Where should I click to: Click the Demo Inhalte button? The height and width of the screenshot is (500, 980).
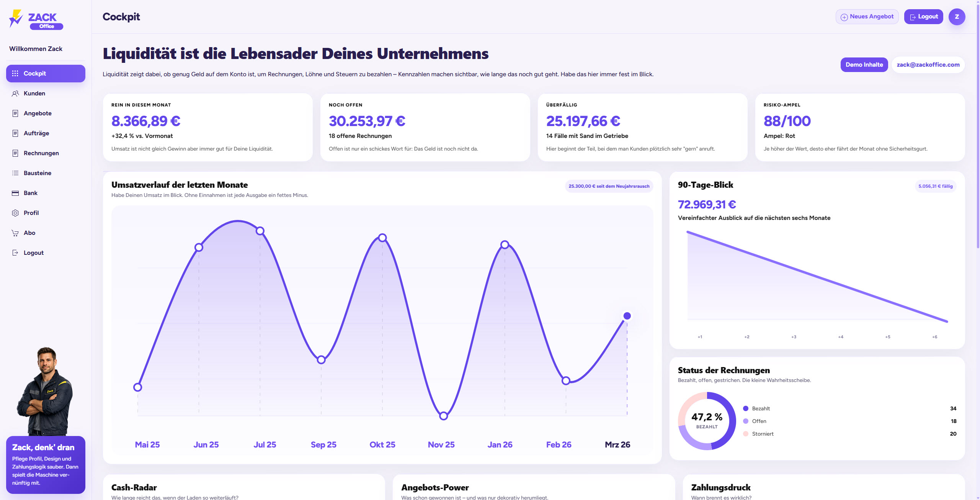pos(864,65)
